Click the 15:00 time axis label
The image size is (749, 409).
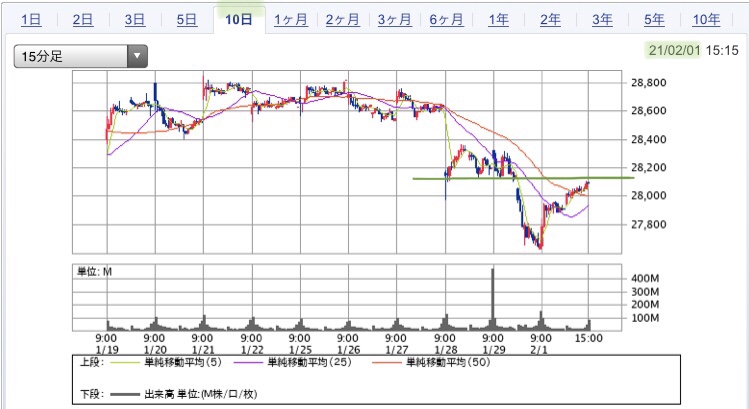588,338
